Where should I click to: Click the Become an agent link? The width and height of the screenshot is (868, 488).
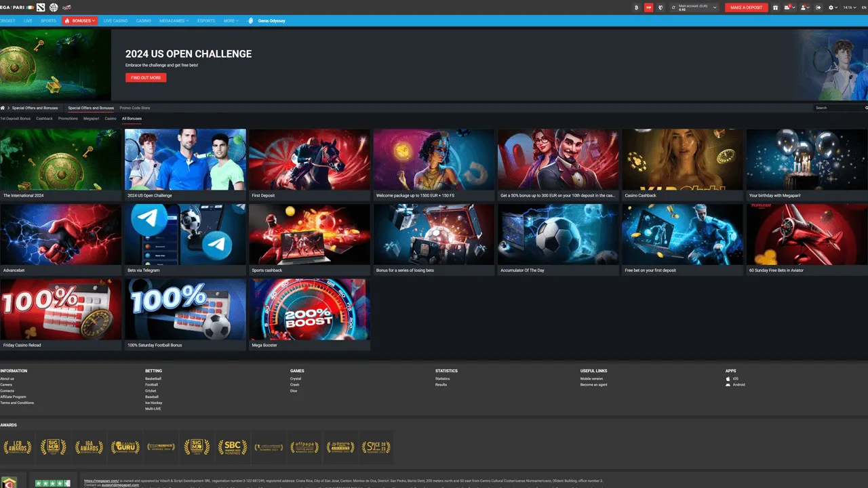(594, 384)
